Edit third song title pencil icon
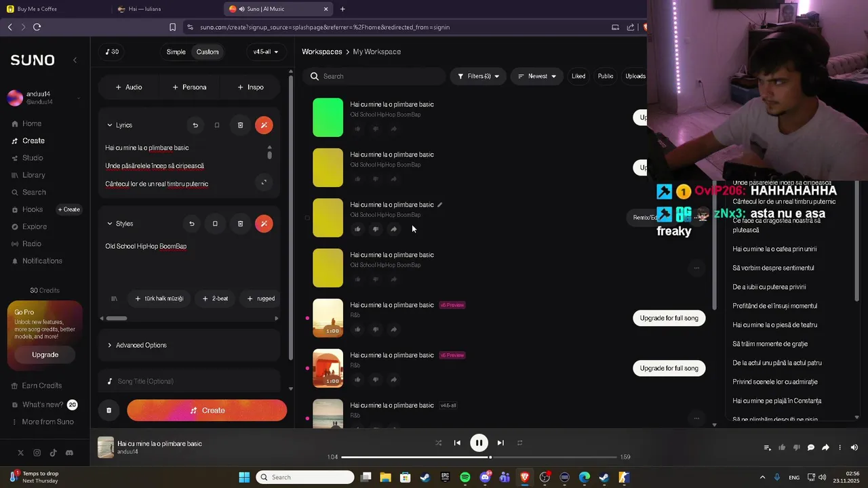The image size is (868, 488). 440,205
